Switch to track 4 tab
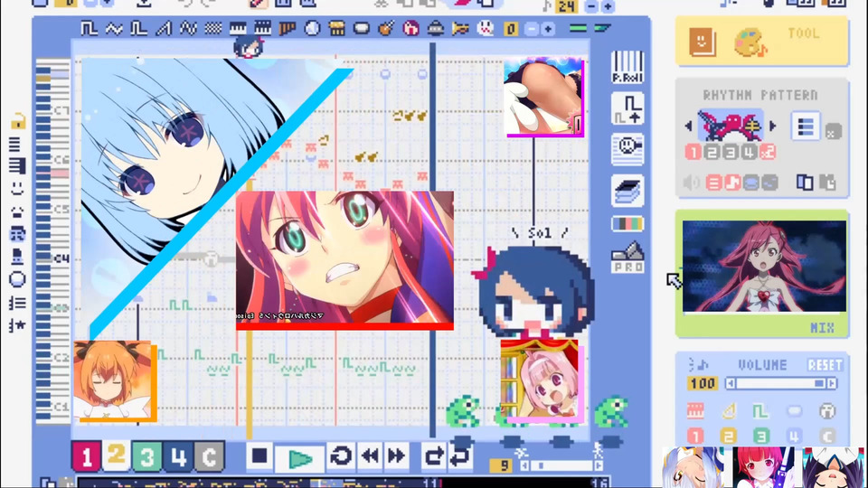 [x=178, y=456]
